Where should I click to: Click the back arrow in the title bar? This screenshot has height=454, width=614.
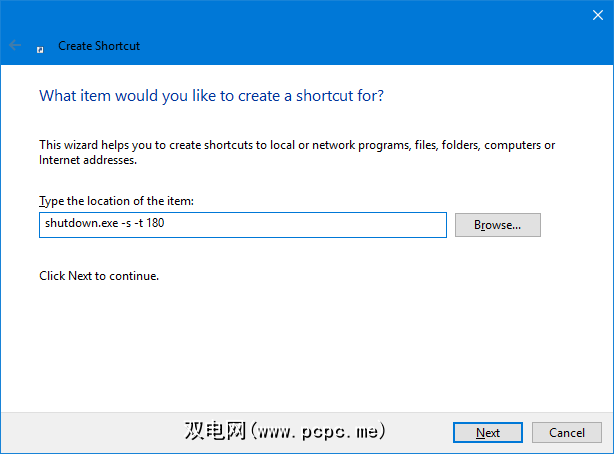(16, 45)
